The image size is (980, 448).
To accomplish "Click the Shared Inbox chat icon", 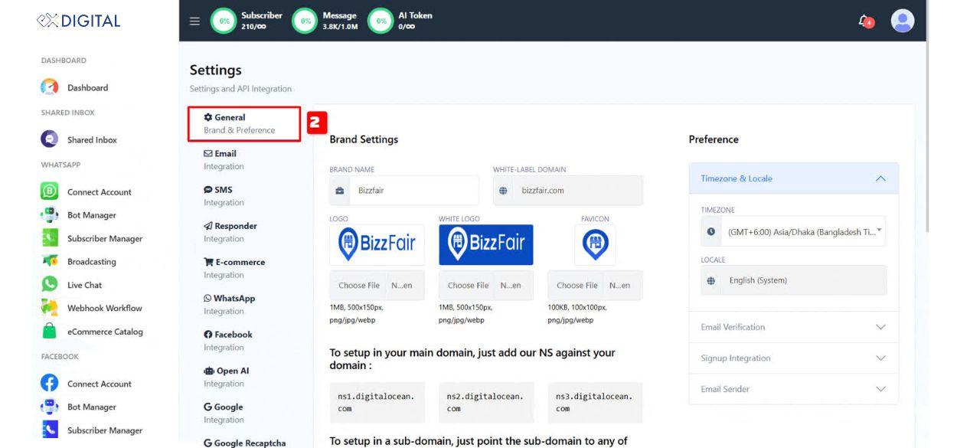I will [50, 139].
